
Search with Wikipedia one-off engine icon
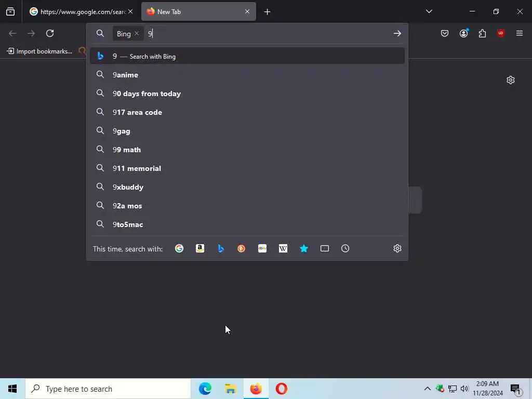click(x=283, y=248)
